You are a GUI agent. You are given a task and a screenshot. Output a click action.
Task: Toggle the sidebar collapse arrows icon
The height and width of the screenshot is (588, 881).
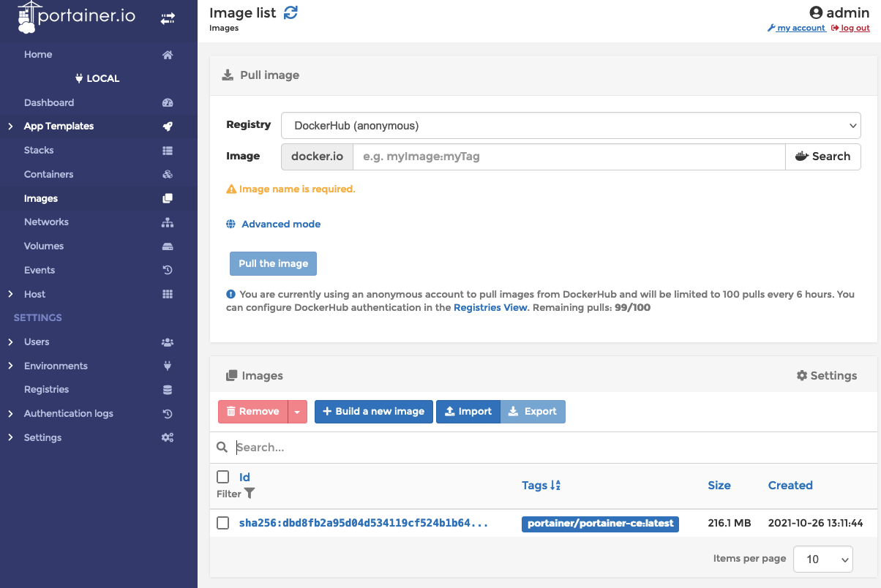[168, 18]
